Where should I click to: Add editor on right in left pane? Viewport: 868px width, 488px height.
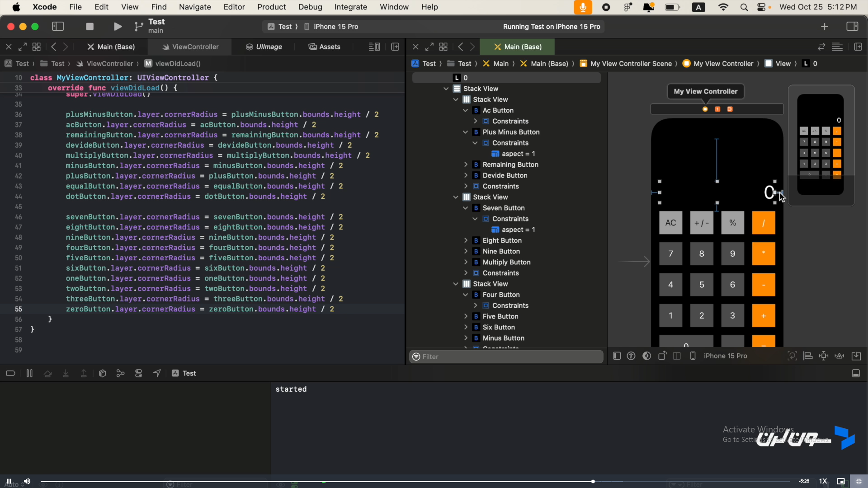tap(395, 47)
